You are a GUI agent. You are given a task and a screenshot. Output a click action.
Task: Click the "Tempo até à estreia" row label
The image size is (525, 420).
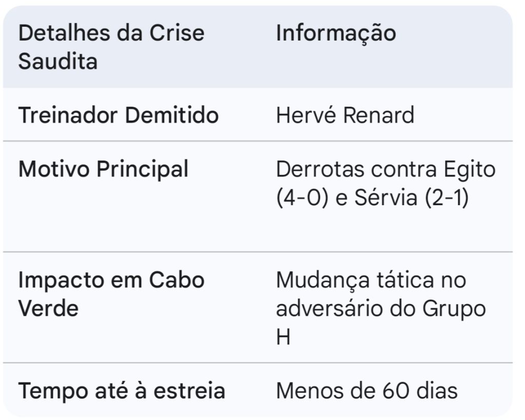tap(122, 391)
